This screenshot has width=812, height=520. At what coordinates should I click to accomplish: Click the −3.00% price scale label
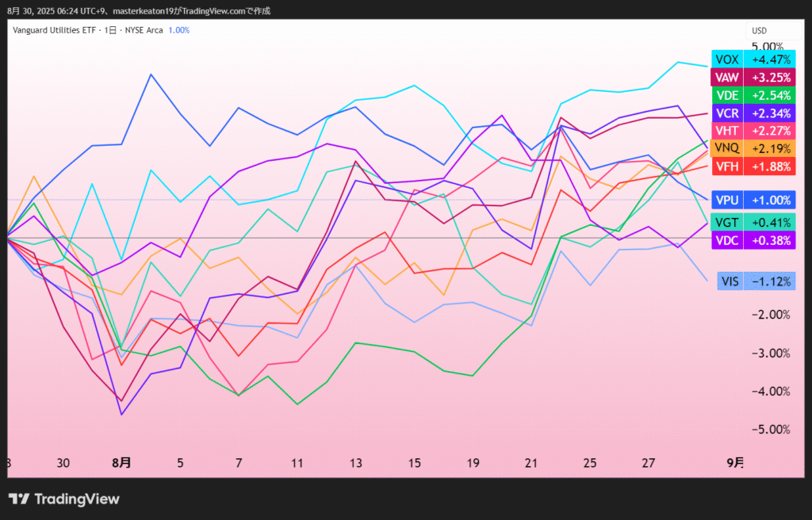[x=771, y=354]
